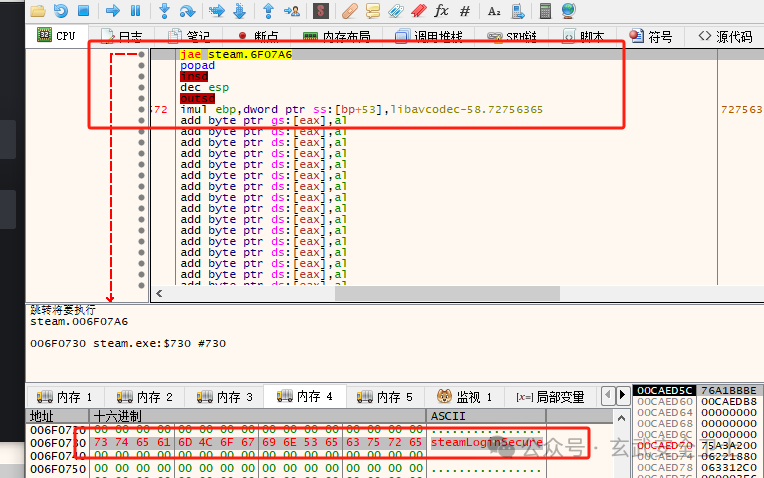Pause execution with the pause icon
The width and height of the screenshot is (764, 478).
point(135,10)
